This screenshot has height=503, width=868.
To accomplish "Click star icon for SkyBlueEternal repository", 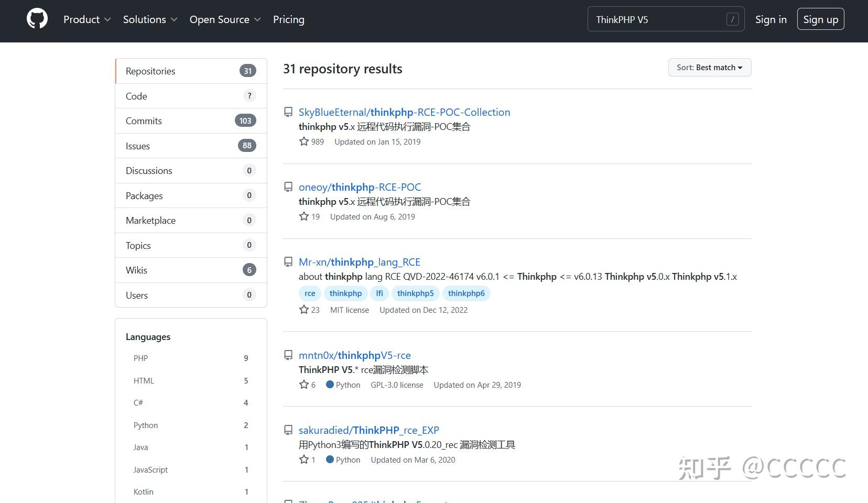I will (304, 141).
